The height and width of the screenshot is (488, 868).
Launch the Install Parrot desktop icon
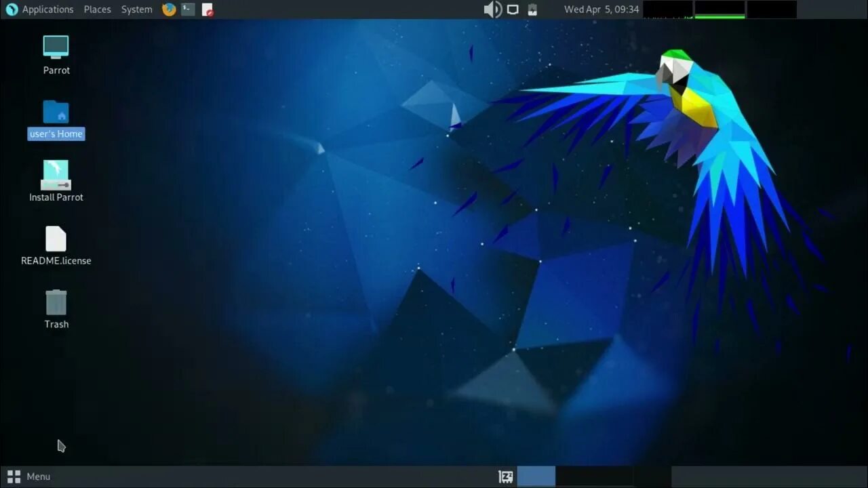56,175
